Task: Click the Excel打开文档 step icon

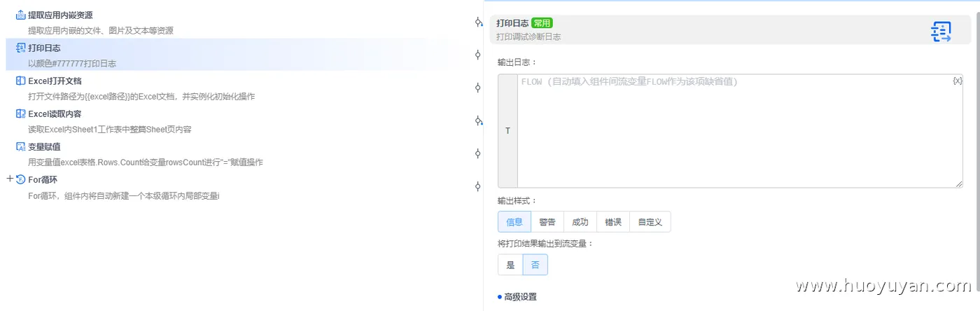Action: pyautogui.click(x=20, y=81)
